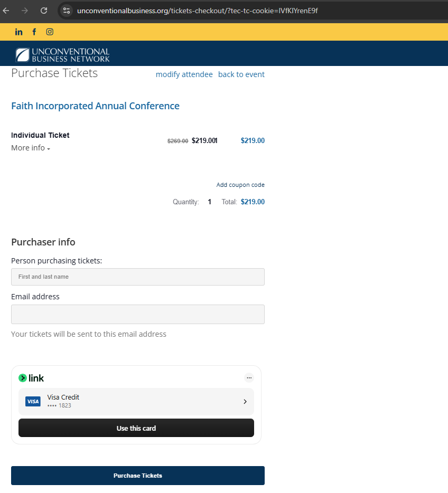Open the Link three-dot options menu
This screenshot has width=448, height=493.
click(249, 377)
